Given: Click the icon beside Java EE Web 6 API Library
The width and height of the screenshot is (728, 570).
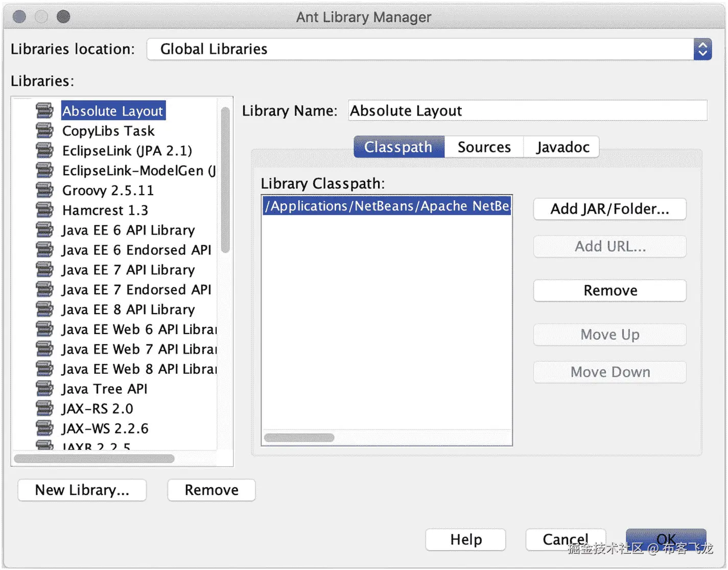Looking at the screenshot, I should point(44,329).
